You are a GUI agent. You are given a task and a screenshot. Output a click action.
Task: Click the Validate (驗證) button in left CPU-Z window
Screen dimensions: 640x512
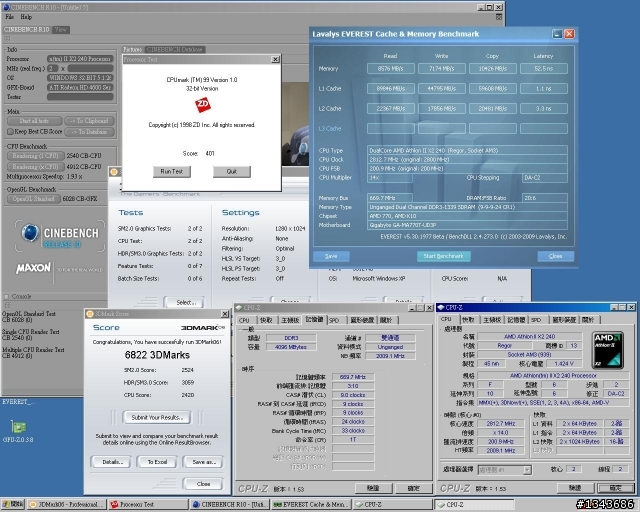click(373, 488)
